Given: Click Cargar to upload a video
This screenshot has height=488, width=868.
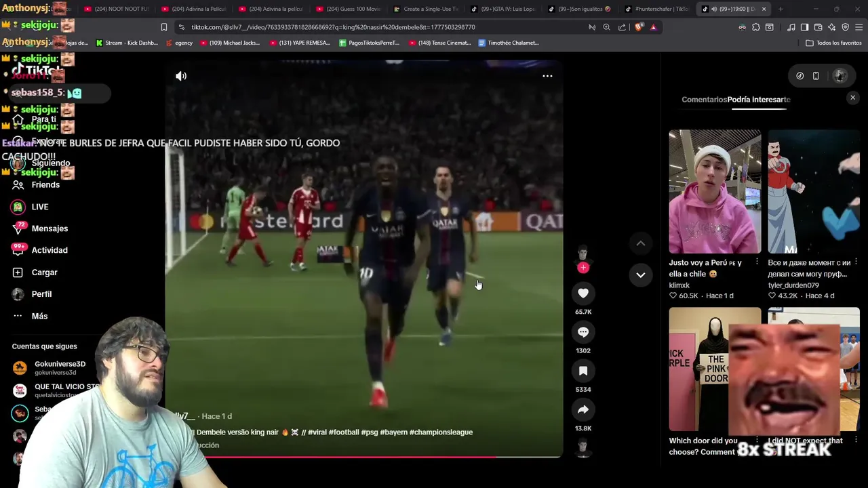Looking at the screenshot, I should click(x=44, y=272).
